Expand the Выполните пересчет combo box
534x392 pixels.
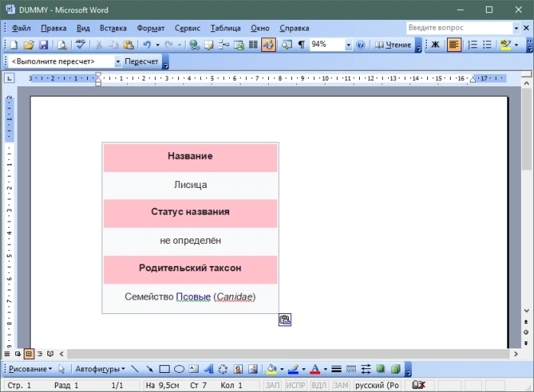(x=118, y=62)
